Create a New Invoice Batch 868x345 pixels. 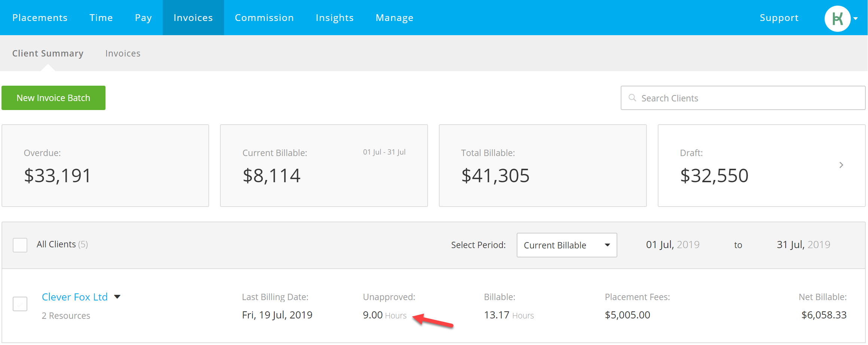(54, 98)
